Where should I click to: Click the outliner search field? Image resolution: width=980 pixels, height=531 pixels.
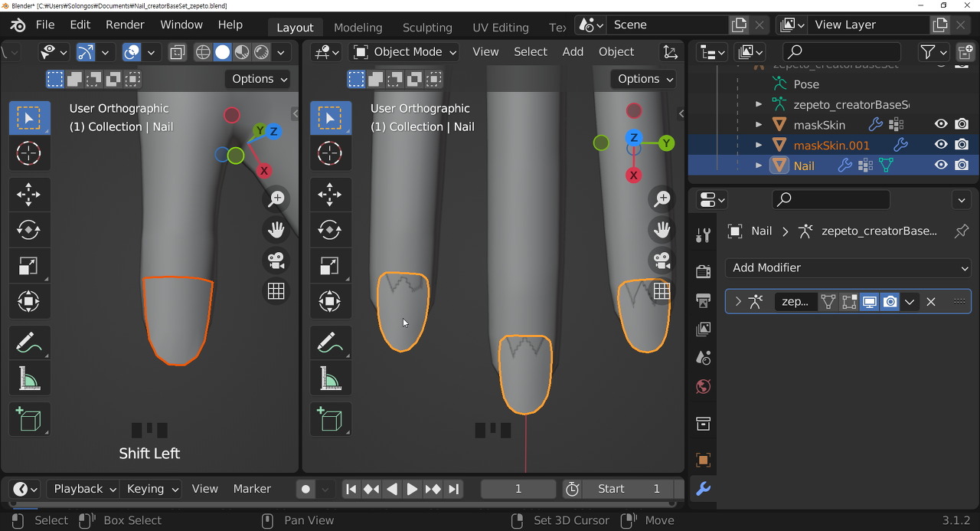click(842, 52)
